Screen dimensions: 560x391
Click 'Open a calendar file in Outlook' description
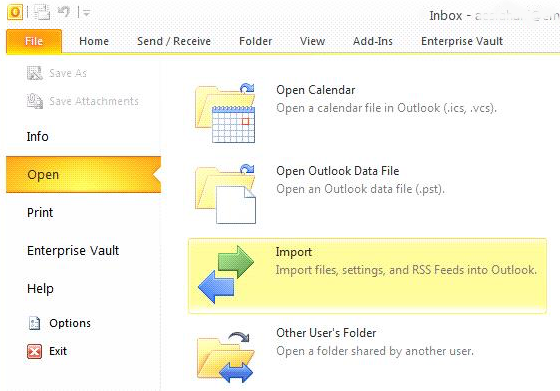(x=386, y=108)
